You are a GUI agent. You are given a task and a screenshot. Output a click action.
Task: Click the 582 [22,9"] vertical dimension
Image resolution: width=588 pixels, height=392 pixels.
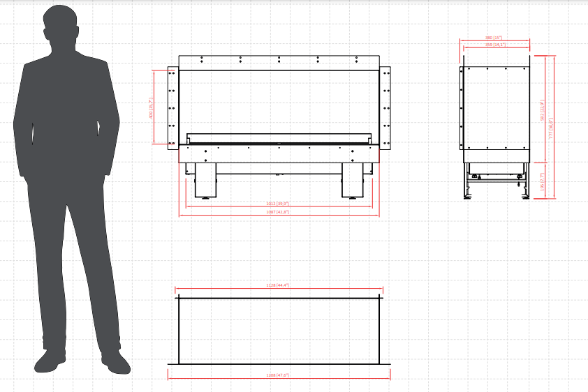click(x=542, y=110)
